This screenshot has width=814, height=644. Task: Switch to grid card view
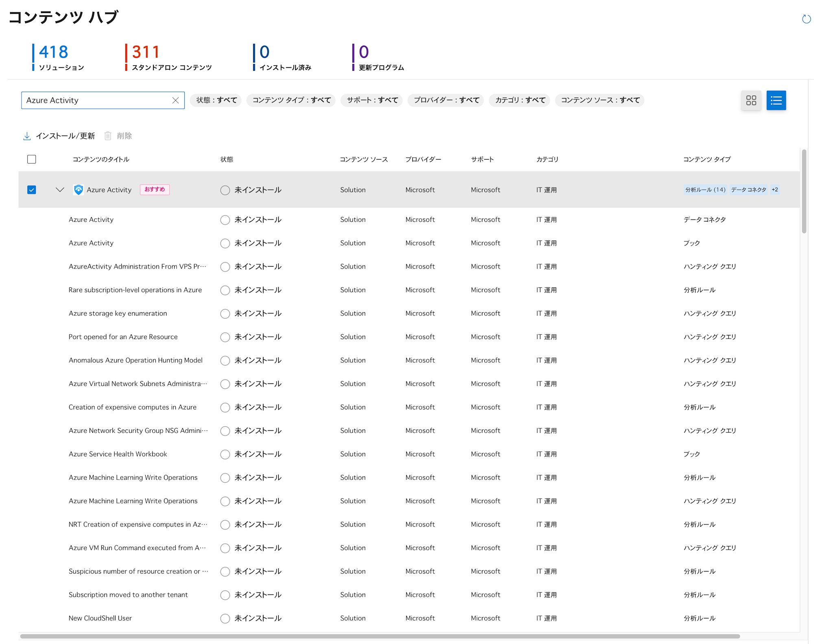tap(751, 101)
